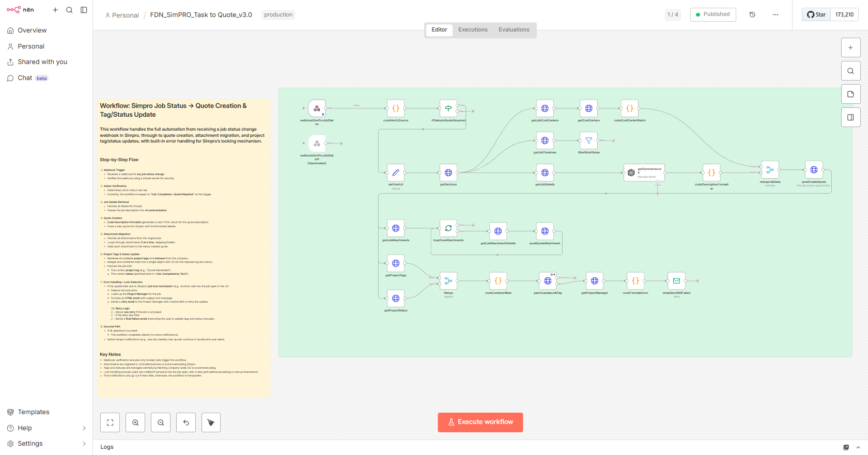Open the gptSummeriseJob OpenAI node
This screenshot has height=455, width=868.
(644, 172)
